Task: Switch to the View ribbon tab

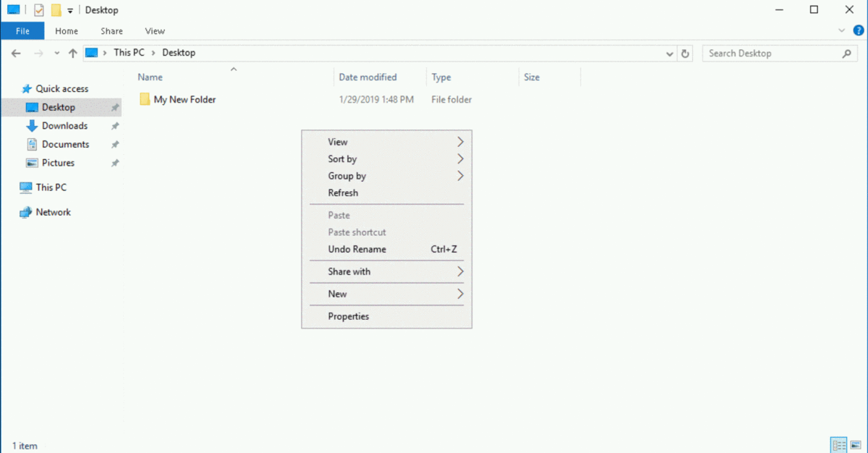Action: point(154,30)
